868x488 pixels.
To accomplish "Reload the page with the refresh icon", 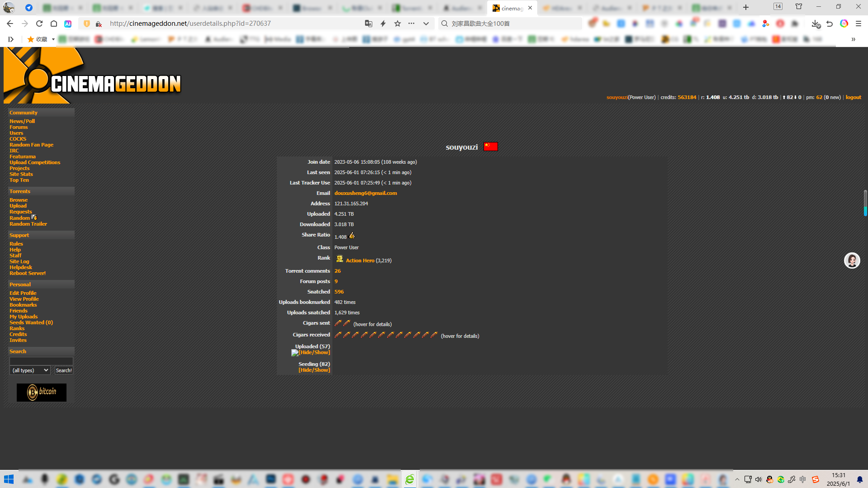I will click(x=39, y=24).
